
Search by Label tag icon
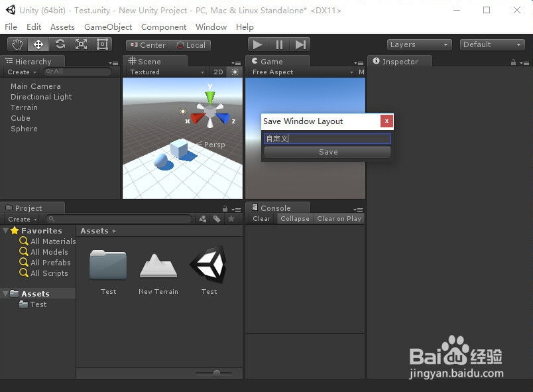click(x=217, y=219)
